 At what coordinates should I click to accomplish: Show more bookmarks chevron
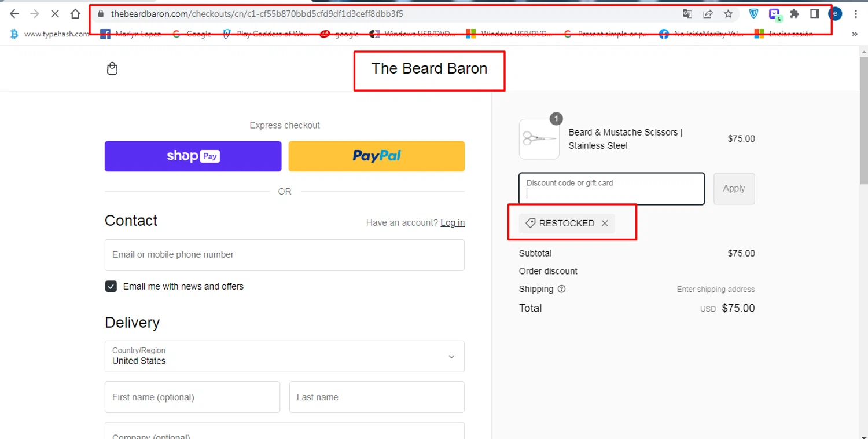pos(855,34)
